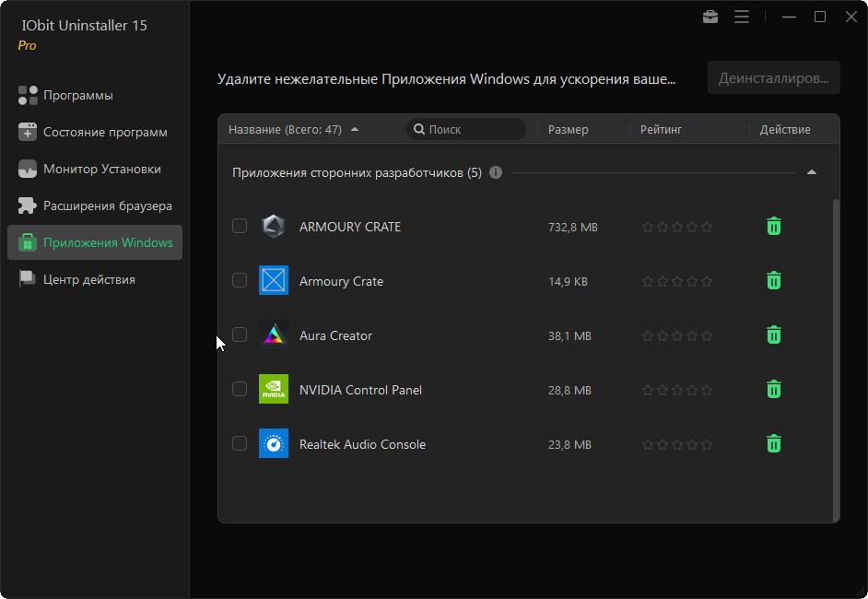Rate ARMOURY CRATE with star rating
This screenshot has width=868, height=599.
[677, 227]
